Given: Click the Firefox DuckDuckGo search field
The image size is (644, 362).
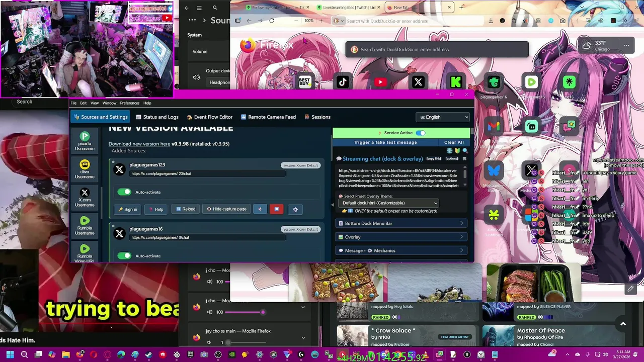Looking at the screenshot, I should (x=437, y=50).
